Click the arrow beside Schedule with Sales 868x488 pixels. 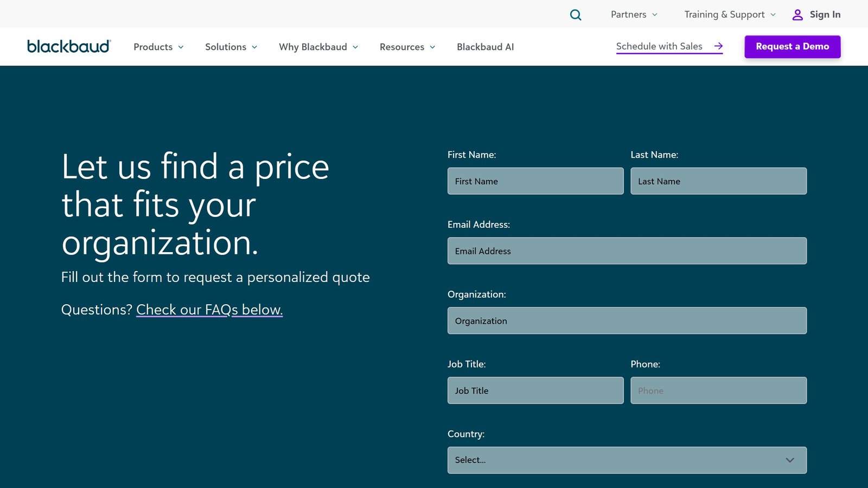(x=718, y=46)
